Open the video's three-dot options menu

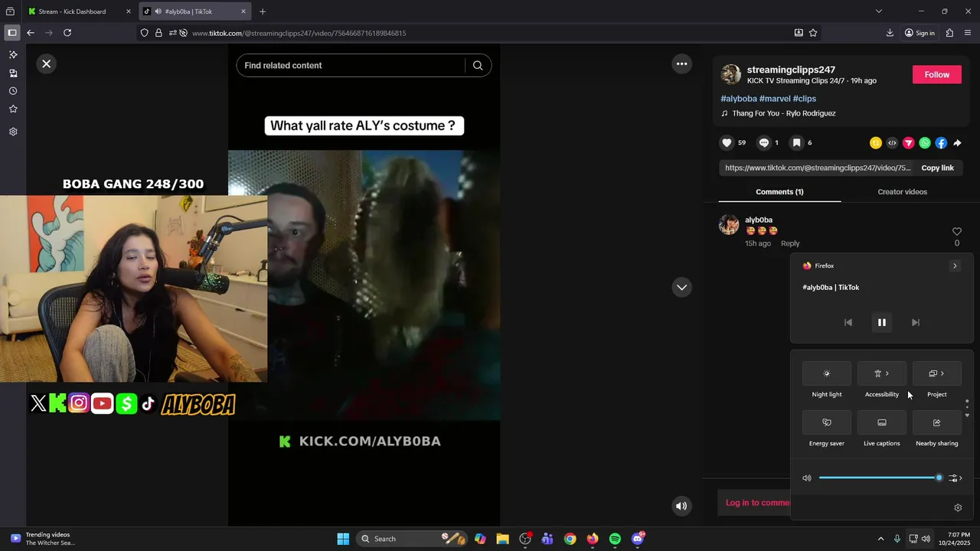[681, 64]
